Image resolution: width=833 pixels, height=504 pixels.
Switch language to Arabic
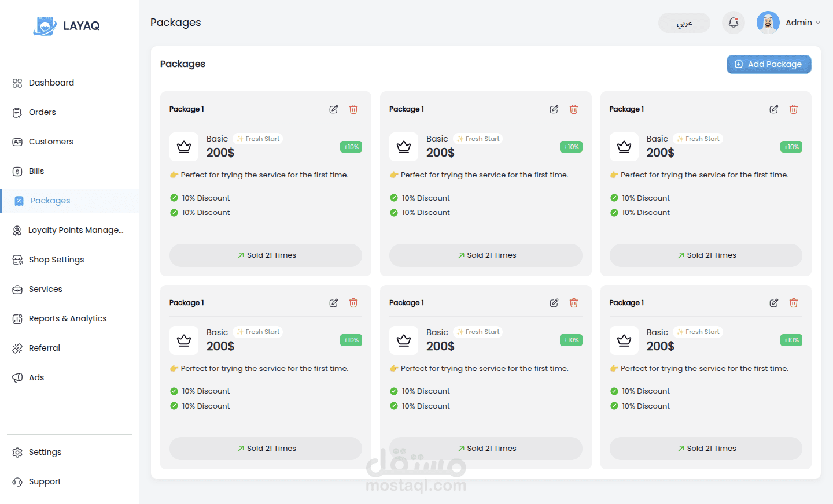(x=684, y=23)
